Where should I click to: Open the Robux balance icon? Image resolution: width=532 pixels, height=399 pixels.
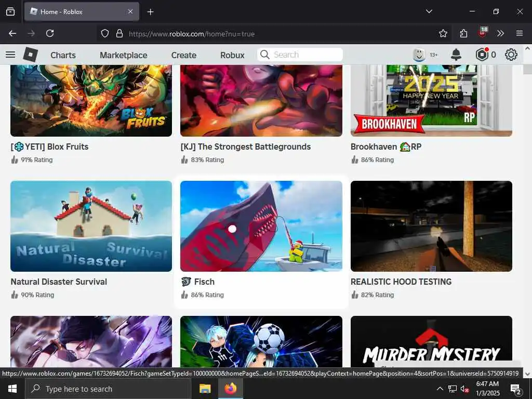pyautogui.click(x=482, y=55)
